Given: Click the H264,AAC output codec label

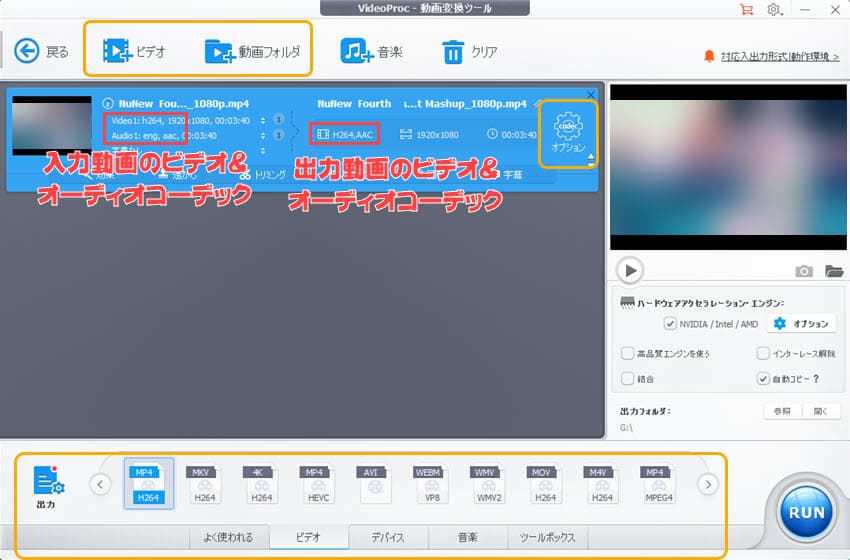Looking at the screenshot, I should point(345,134).
